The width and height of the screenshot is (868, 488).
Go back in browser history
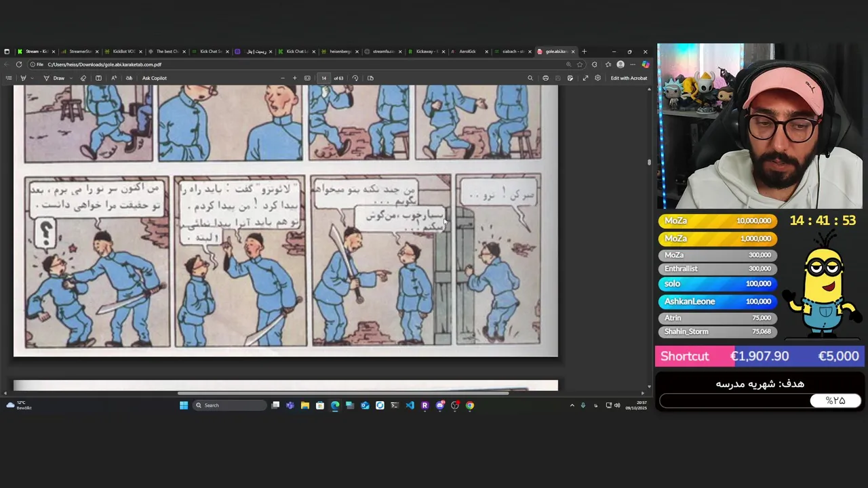pyautogui.click(x=7, y=64)
